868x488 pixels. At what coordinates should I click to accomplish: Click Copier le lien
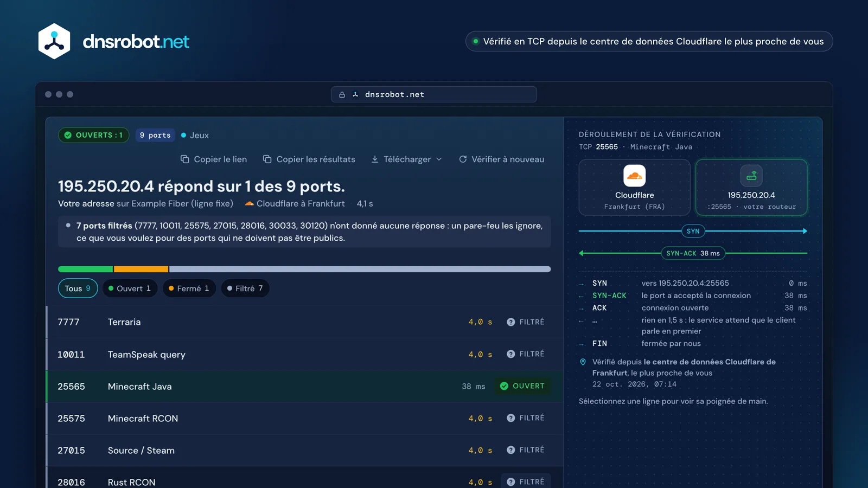click(x=214, y=159)
